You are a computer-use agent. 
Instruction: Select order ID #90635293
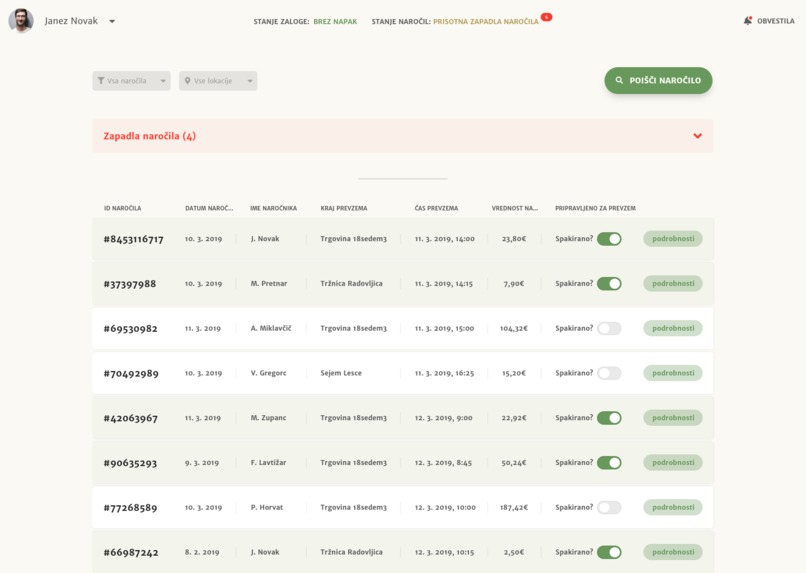tap(130, 463)
